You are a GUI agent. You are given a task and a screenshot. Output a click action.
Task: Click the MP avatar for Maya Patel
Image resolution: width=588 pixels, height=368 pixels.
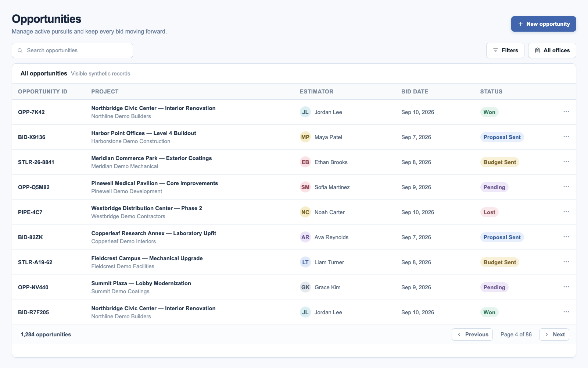305,137
